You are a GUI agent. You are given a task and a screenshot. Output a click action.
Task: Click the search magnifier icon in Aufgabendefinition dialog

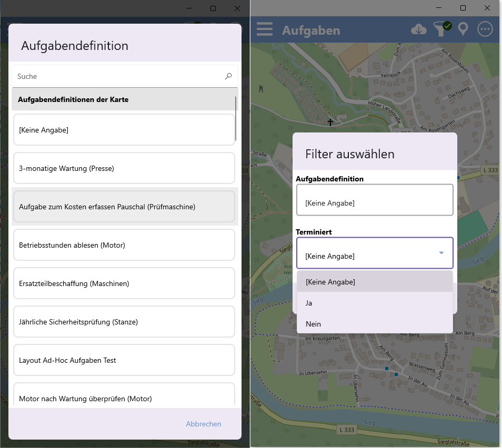pos(228,76)
